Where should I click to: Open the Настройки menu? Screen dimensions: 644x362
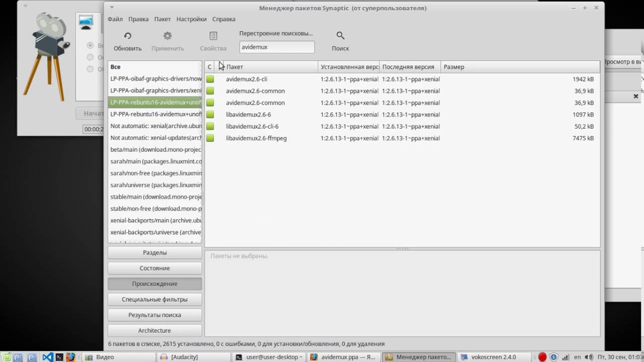(x=191, y=19)
